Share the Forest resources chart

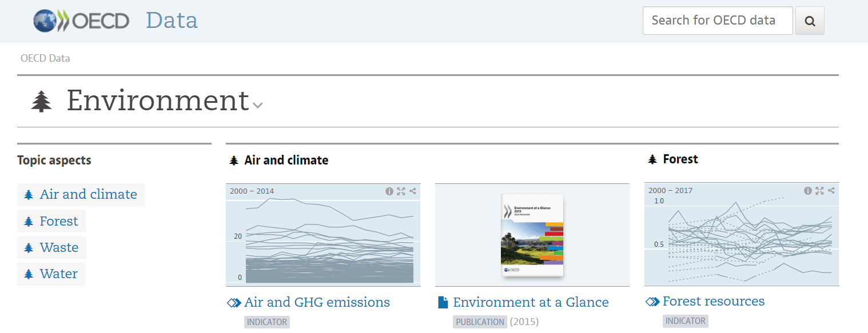coord(831,191)
